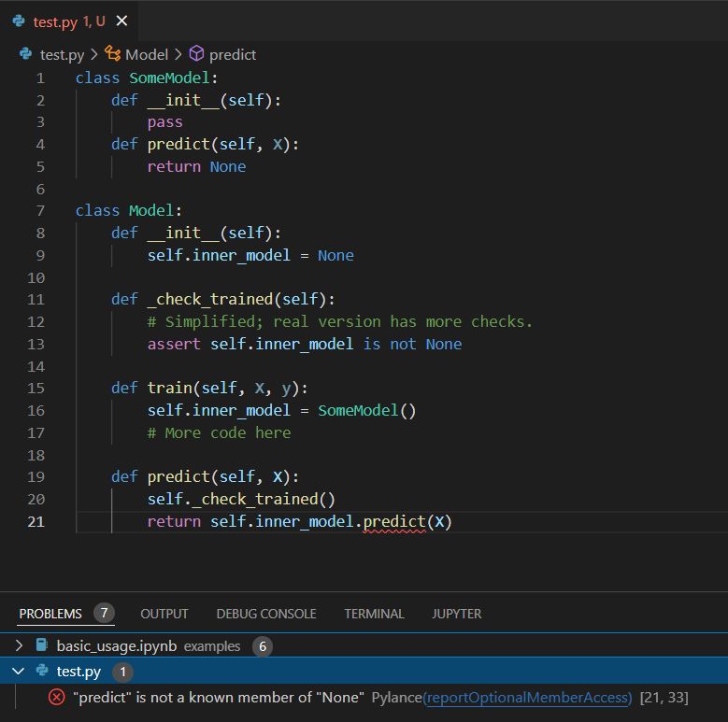Viewport: 728px width, 722px height.
Task: Click 'return None' on line 5
Action: point(196,166)
